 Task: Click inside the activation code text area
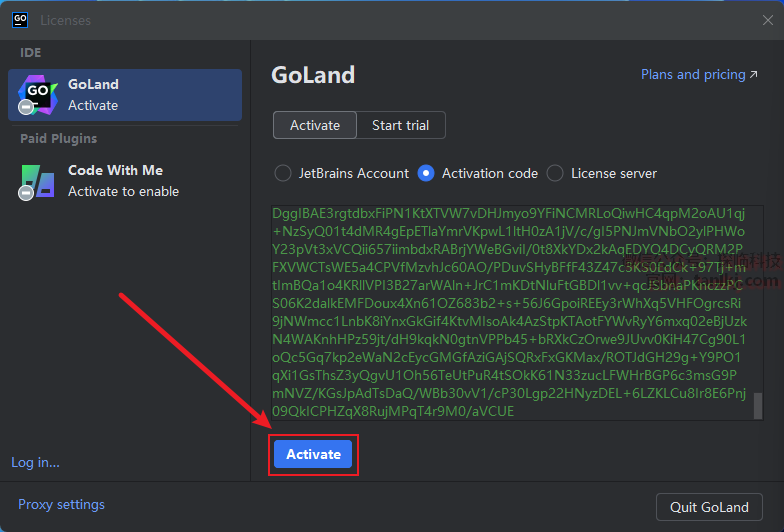[x=510, y=312]
